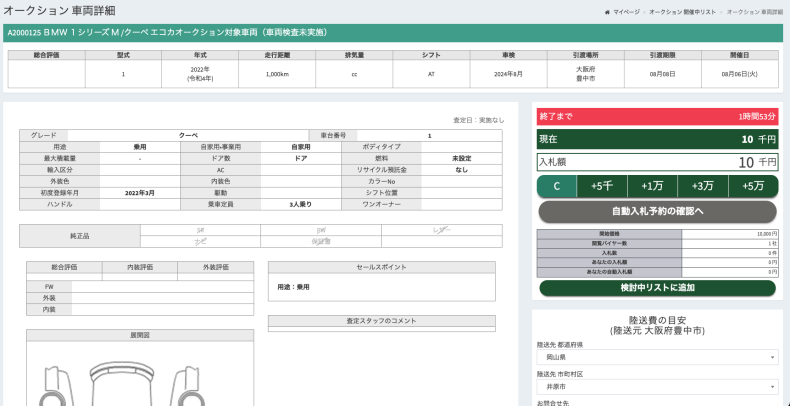Image resolution: width=790 pixels, height=406 pixels.
Task: Select the セールスポイント section header
Action: tap(381, 268)
